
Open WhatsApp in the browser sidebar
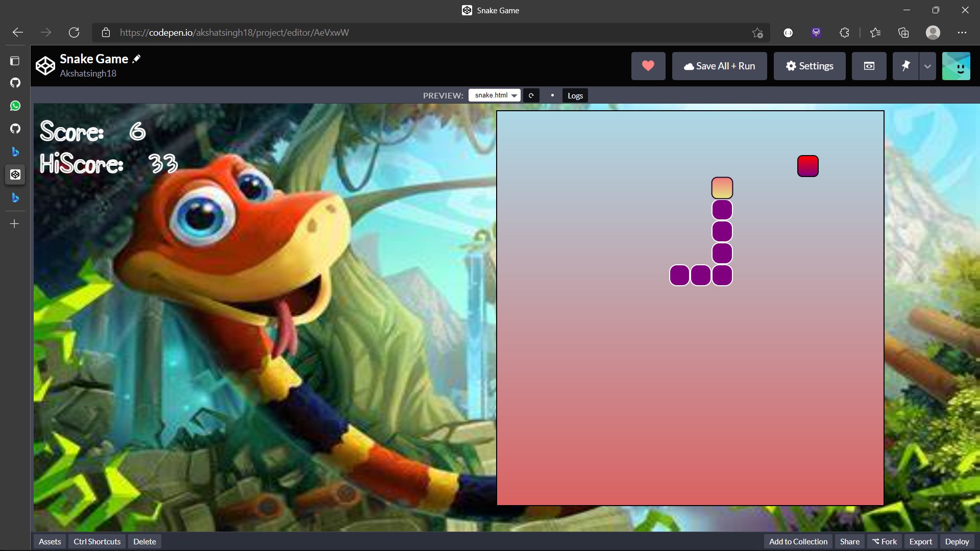tap(15, 106)
